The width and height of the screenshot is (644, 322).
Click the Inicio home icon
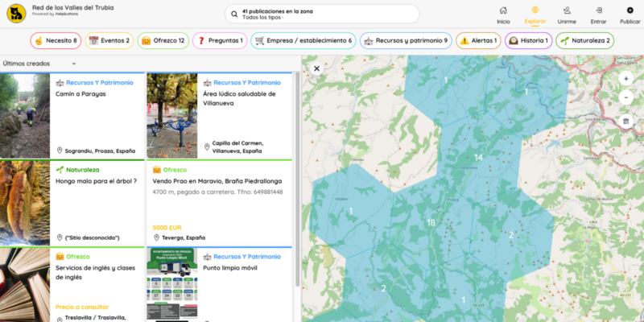click(503, 10)
